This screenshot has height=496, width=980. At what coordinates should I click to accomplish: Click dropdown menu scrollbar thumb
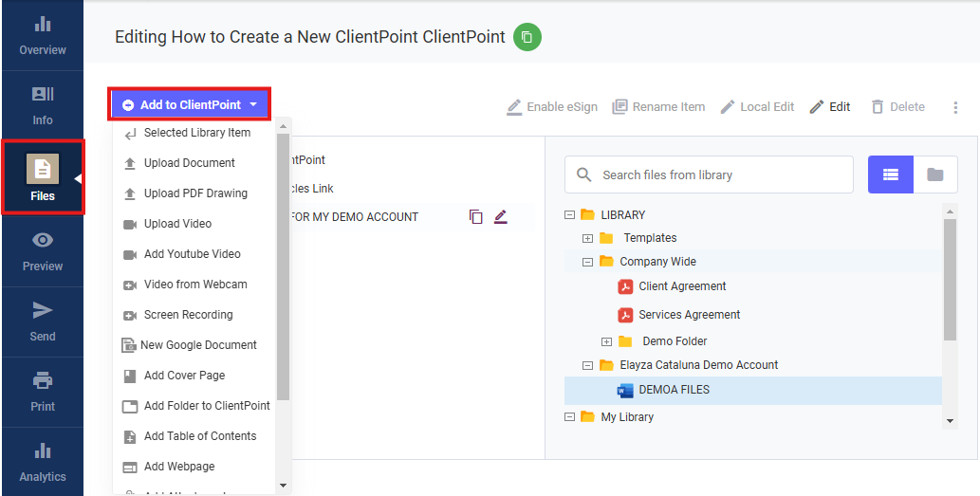coord(283,266)
